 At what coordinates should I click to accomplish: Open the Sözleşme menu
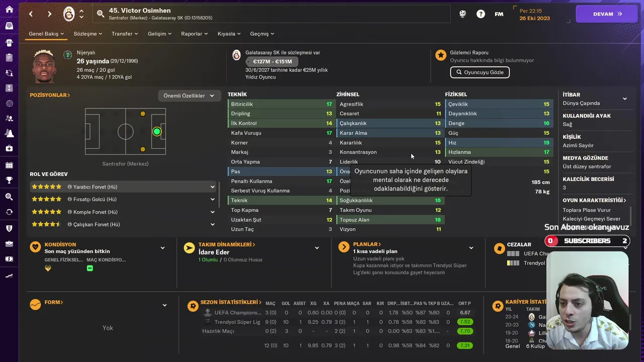coord(88,34)
